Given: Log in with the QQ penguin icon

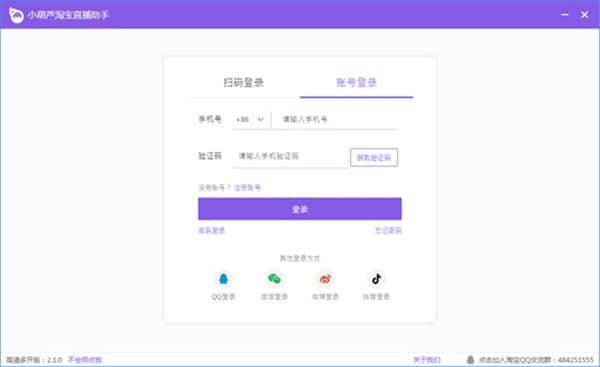Looking at the screenshot, I should (x=223, y=279).
